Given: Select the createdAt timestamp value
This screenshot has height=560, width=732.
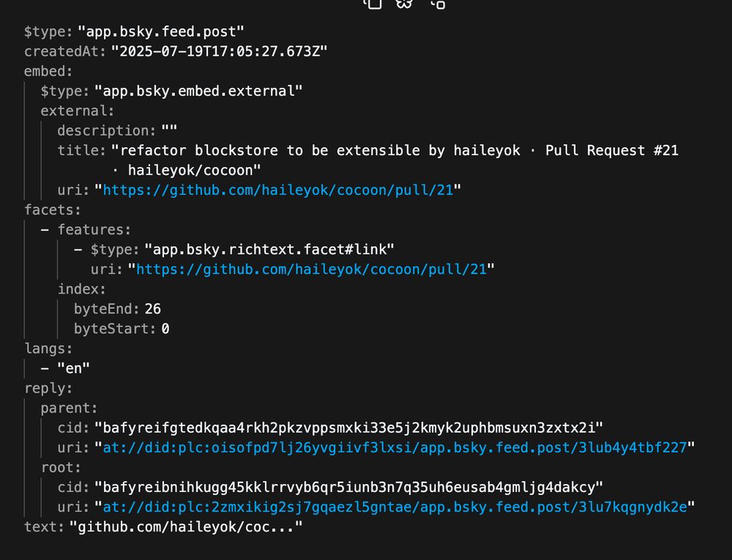Looking at the screenshot, I should [219, 51].
